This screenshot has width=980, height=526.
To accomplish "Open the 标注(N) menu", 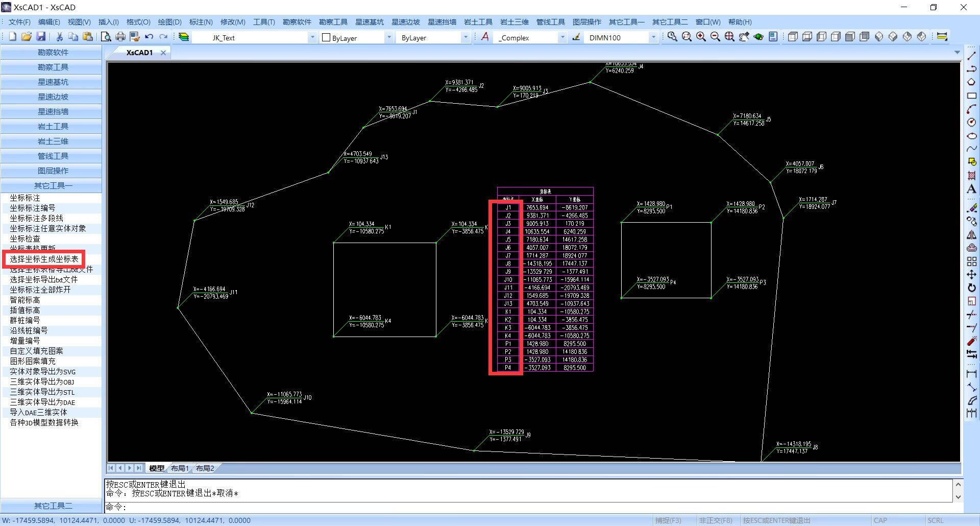I will [201, 22].
